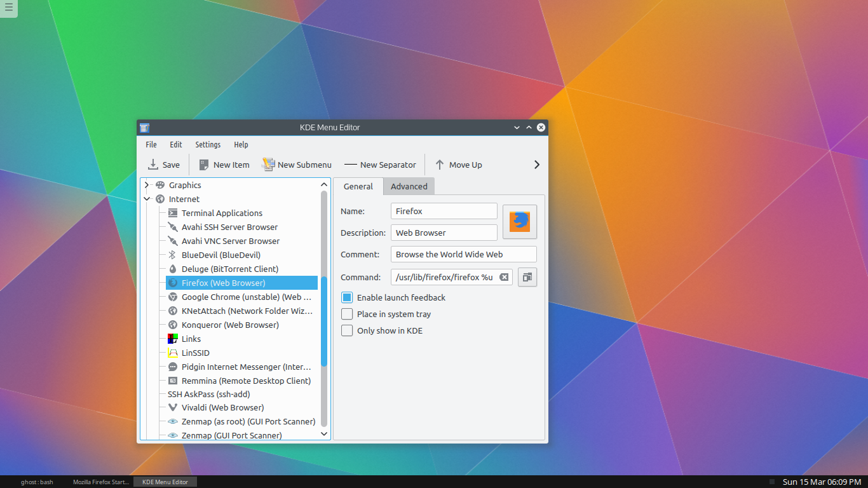This screenshot has height=488, width=868.
Task: Select SSH AskPass (ssh-add) entry
Action: pyautogui.click(x=209, y=394)
